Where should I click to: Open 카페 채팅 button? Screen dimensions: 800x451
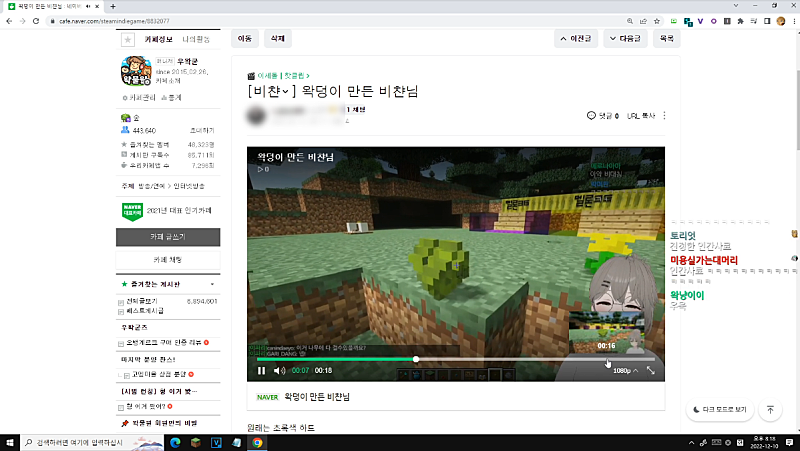coord(168,260)
